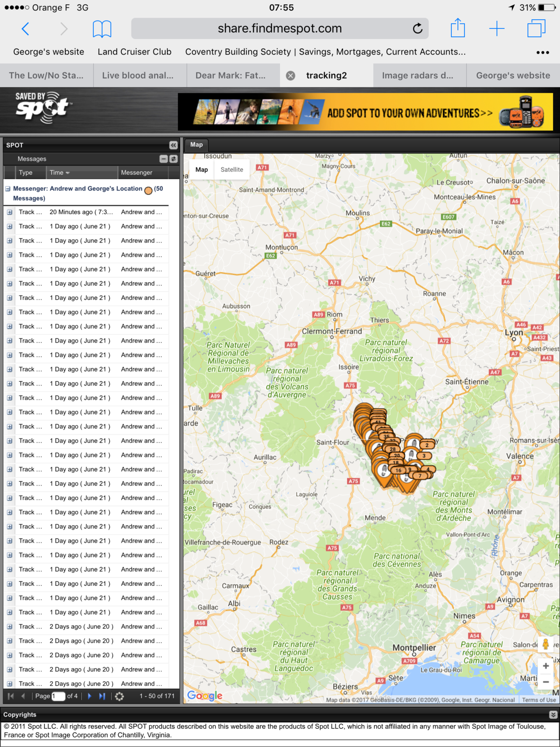The width and height of the screenshot is (560, 747).
Task: Open the Safari share sheet icon
Action: coord(458,28)
